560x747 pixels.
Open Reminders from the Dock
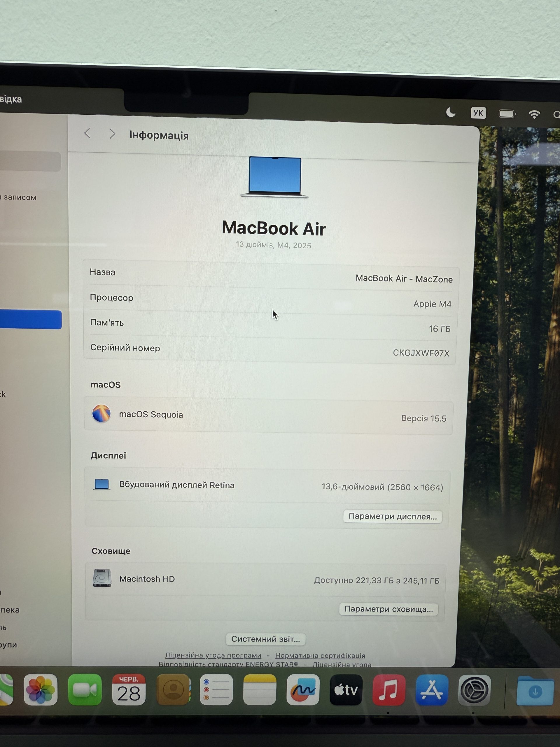216,689
